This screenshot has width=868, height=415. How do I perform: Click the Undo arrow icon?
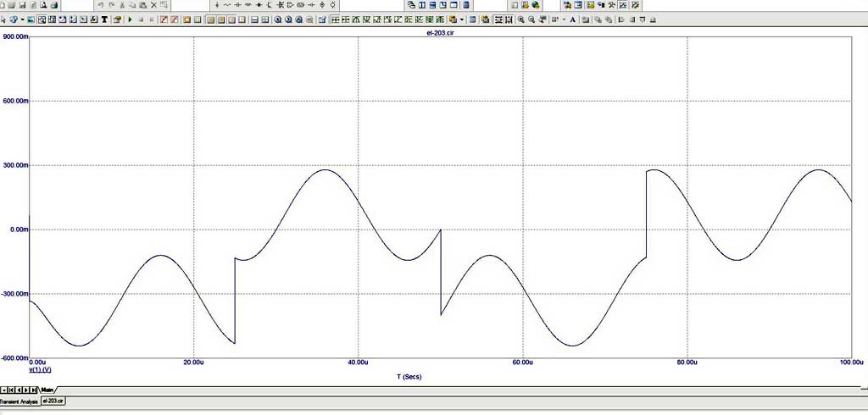coord(100,5)
